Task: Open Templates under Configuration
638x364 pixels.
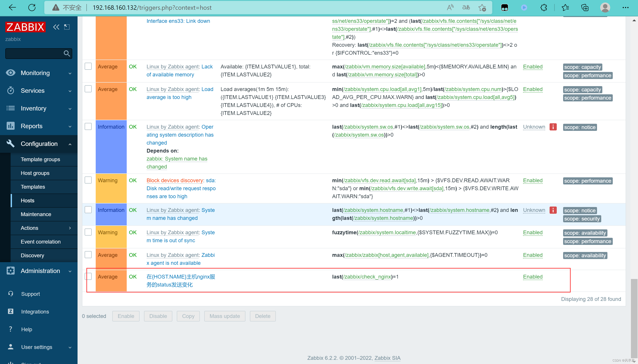Action: click(33, 187)
